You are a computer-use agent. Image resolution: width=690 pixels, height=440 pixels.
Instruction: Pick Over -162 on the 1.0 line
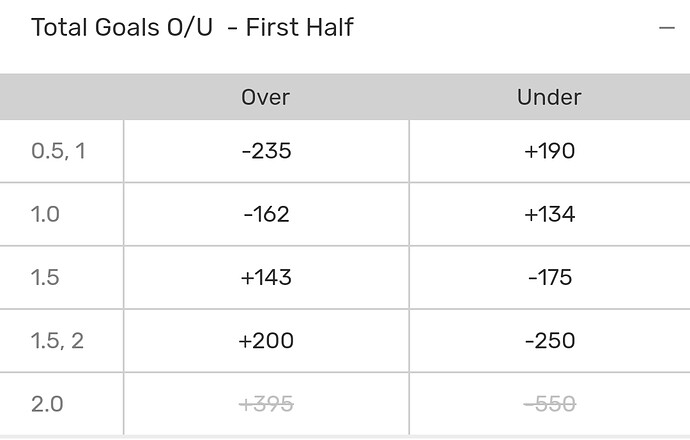click(266, 214)
